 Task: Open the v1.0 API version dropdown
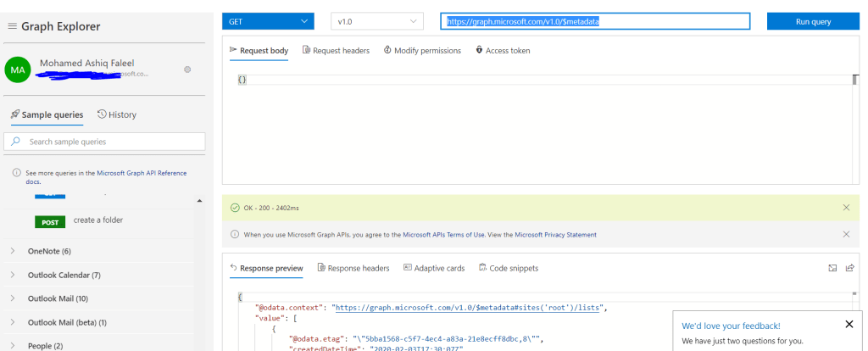point(376,21)
